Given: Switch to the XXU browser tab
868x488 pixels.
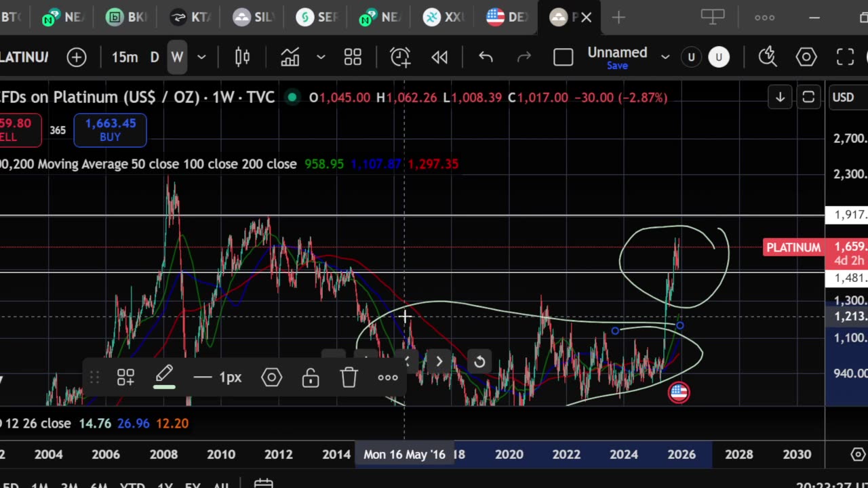Looking at the screenshot, I should pos(443,18).
